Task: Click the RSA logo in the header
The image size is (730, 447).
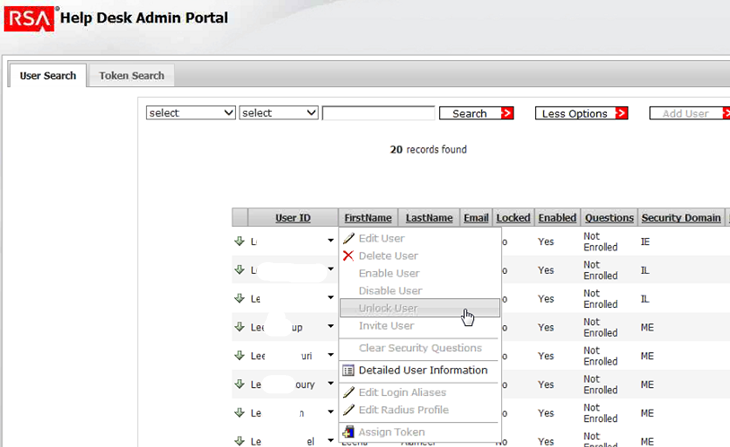Action: tap(29, 17)
